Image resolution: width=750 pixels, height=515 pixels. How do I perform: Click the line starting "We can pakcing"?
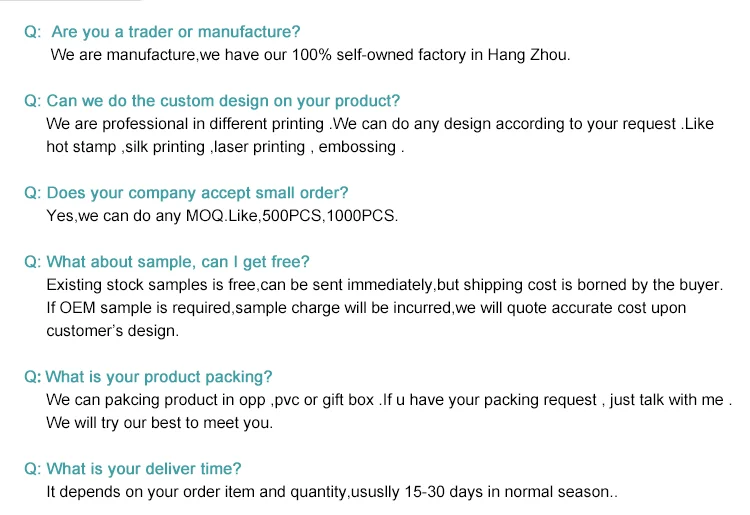click(x=389, y=400)
